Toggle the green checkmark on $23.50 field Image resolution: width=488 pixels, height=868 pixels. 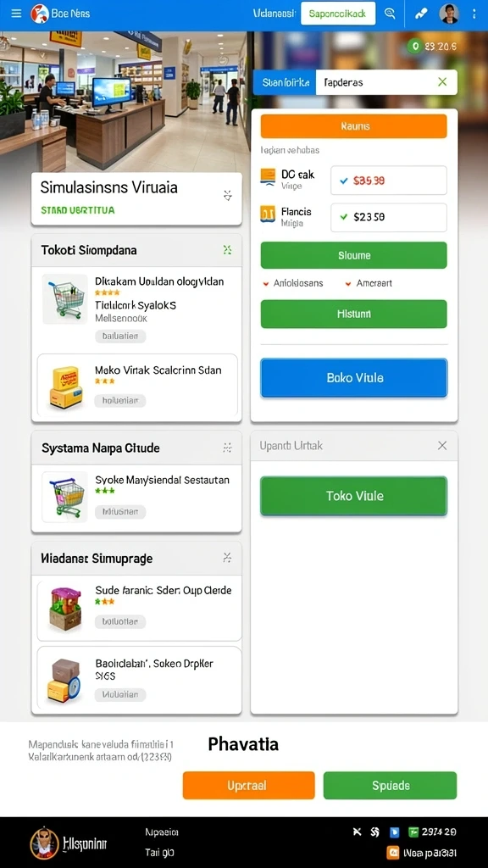tap(344, 217)
